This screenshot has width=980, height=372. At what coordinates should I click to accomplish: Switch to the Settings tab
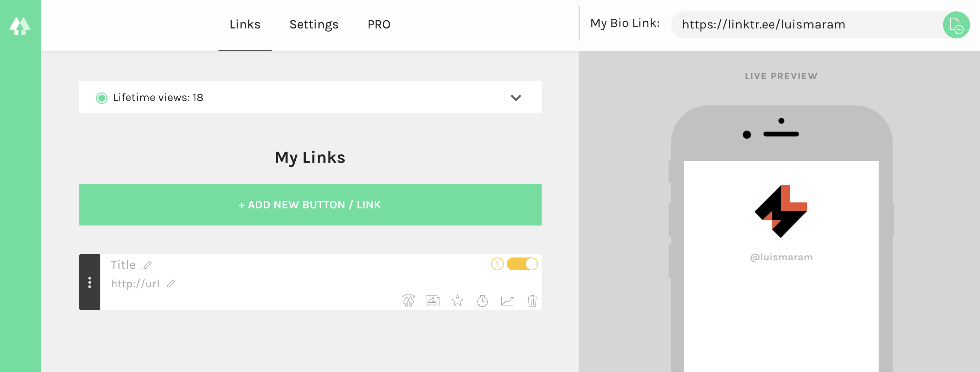314,25
